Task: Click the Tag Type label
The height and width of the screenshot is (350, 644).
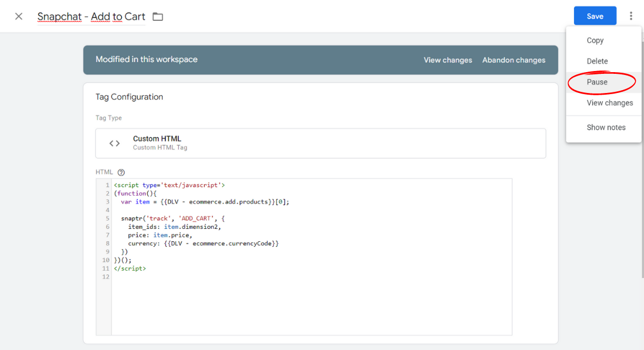Action: 108,118
